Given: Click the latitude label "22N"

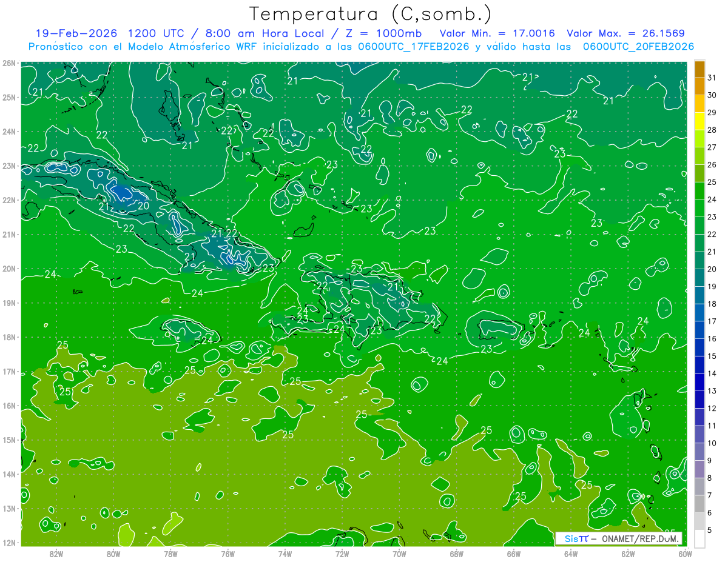Looking at the screenshot, I should (8, 200).
